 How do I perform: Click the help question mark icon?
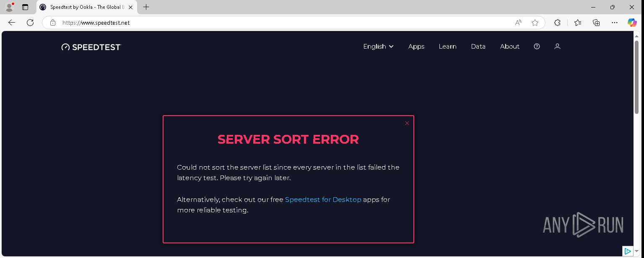(537, 46)
